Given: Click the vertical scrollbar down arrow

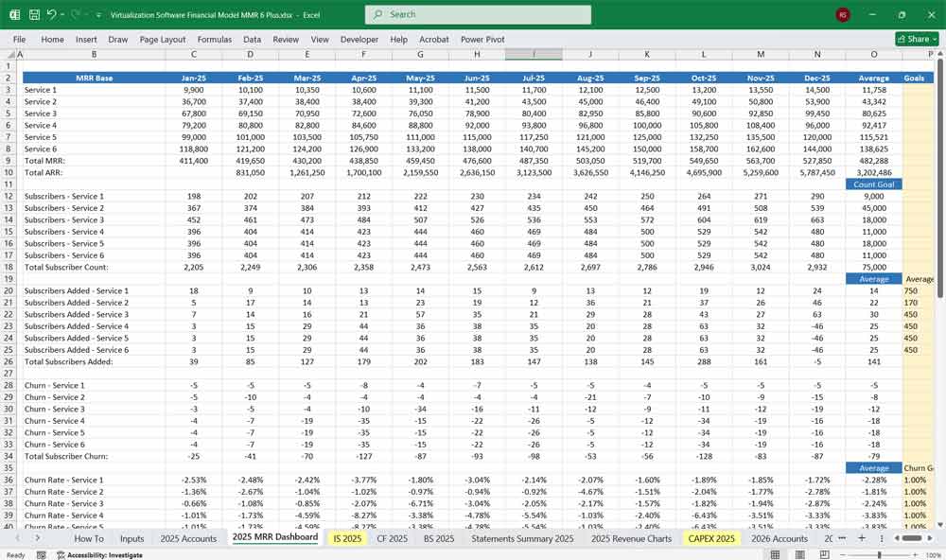Looking at the screenshot, I should coord(939,524).
